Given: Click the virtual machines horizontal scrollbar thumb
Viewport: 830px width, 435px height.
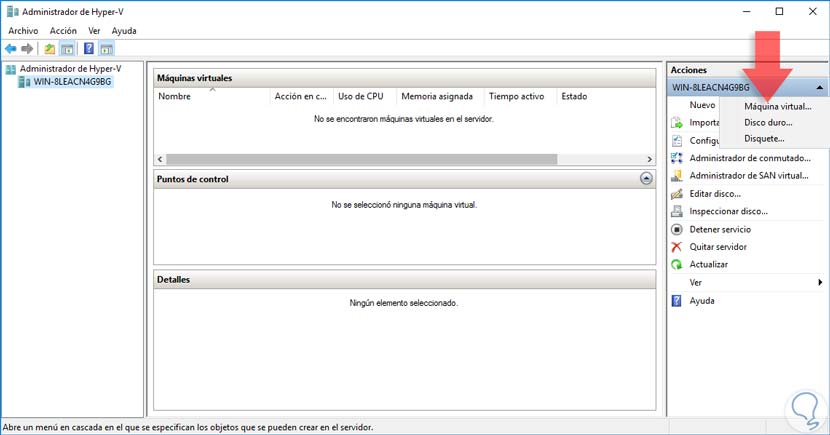Looking at the screenshot, I should [362, 159].
